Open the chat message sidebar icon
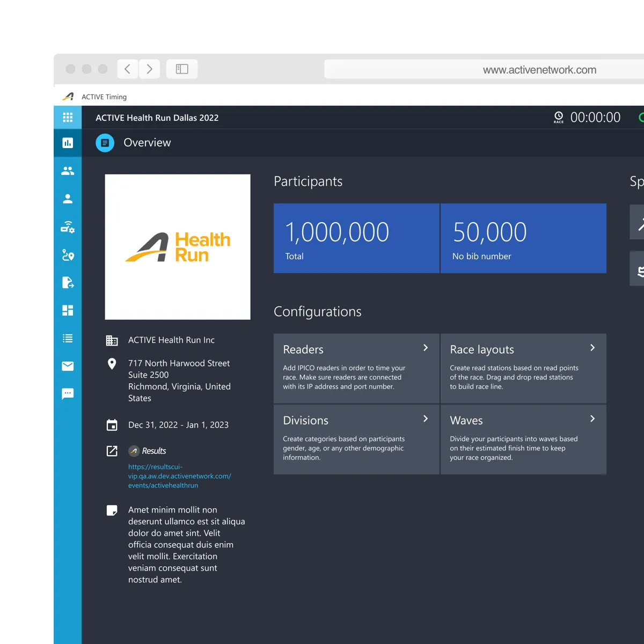644x644 pixels. click(x=68, y=394)
